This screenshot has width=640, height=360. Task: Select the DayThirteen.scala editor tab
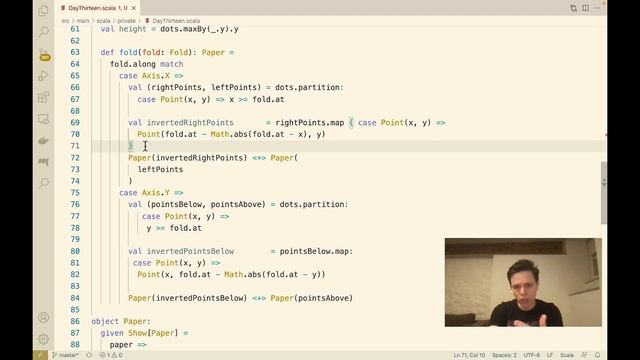pyautogui.click(x=98, y=8)
